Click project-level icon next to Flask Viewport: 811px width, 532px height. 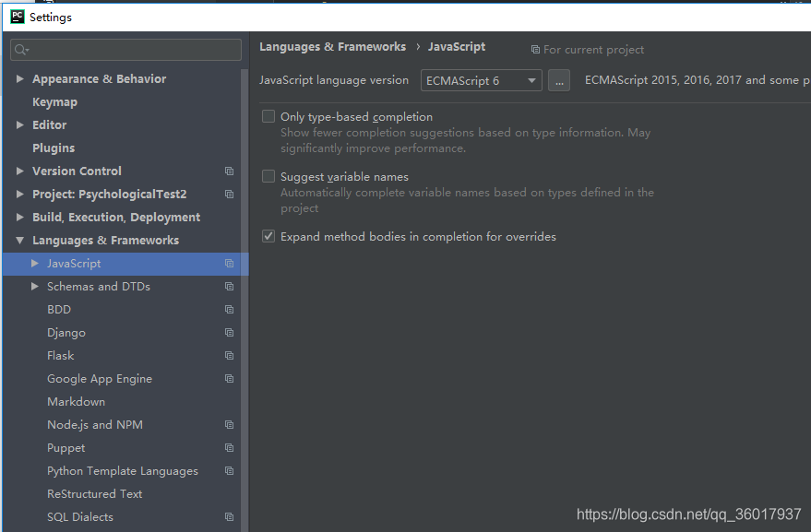click(229, 356)
